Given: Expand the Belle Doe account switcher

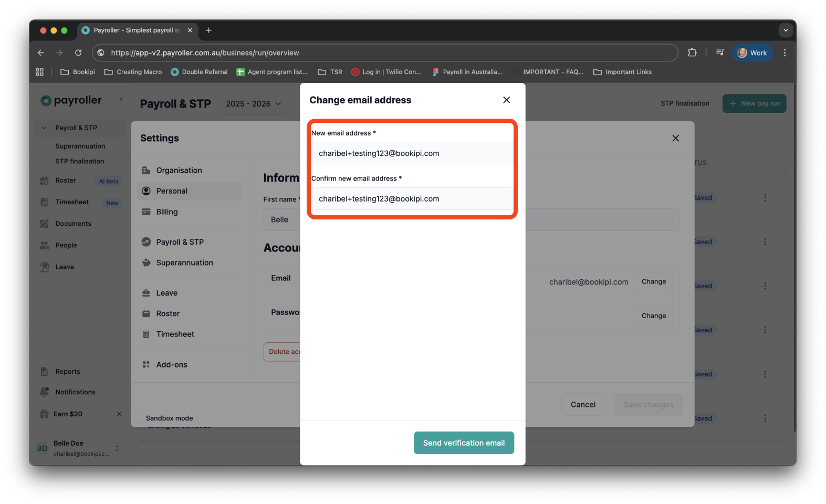Looking at the screenshot, I should coord(117,448).
